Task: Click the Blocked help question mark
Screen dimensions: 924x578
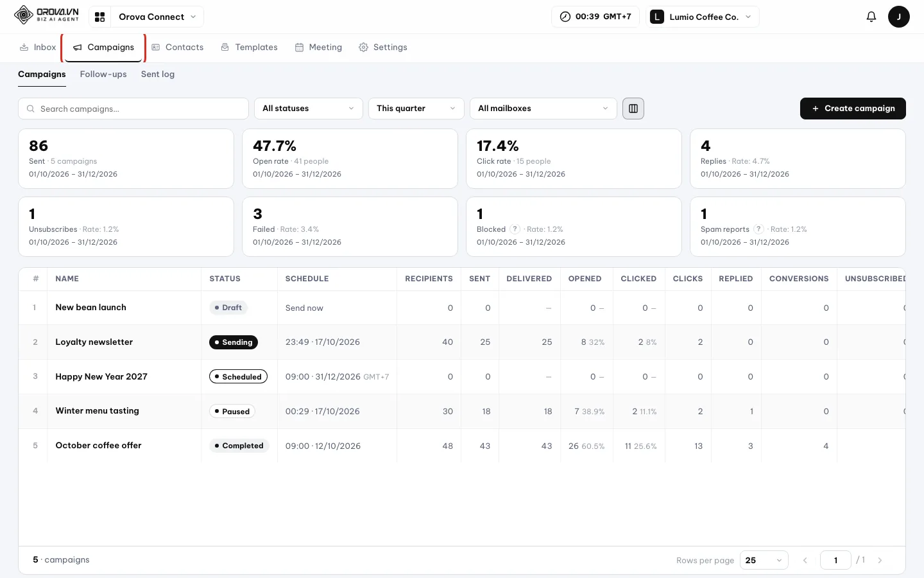Action: 515,229
